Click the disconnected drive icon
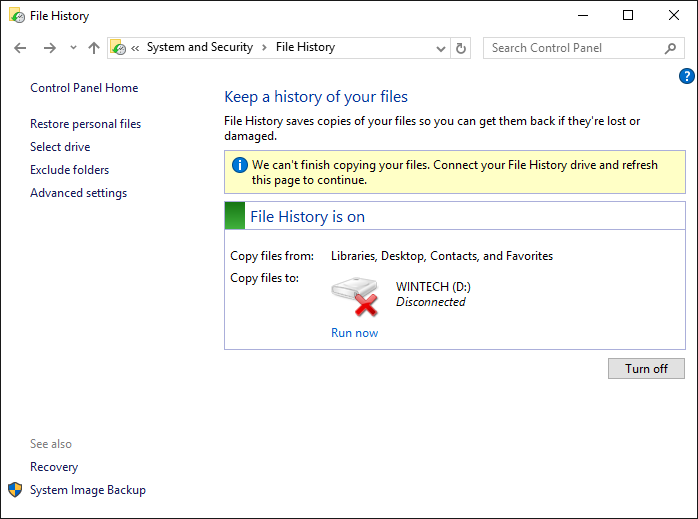The width and height of the screenshot is (698, 519). pos(355,296)
